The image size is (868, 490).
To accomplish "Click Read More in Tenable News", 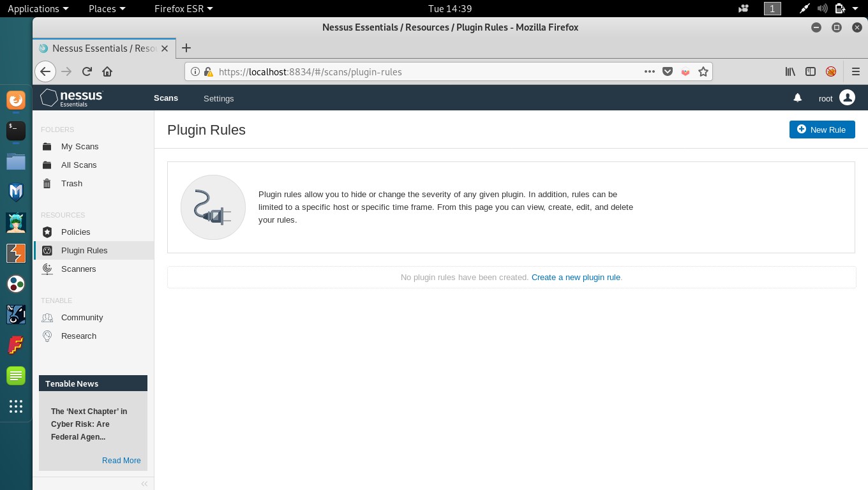I will point(121,460).
